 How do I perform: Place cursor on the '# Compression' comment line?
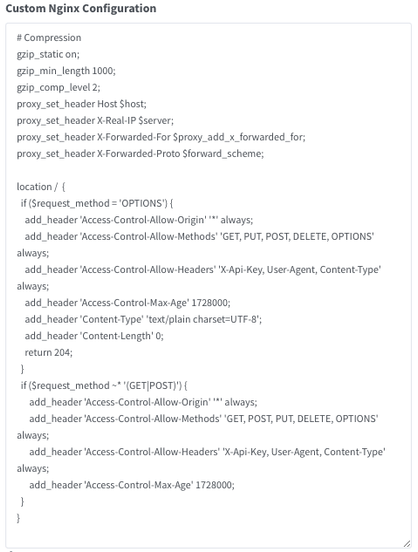[49, 38]
